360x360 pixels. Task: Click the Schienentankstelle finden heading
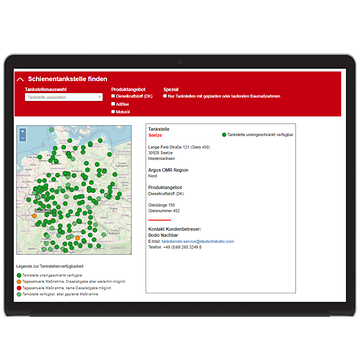(68, 79)
